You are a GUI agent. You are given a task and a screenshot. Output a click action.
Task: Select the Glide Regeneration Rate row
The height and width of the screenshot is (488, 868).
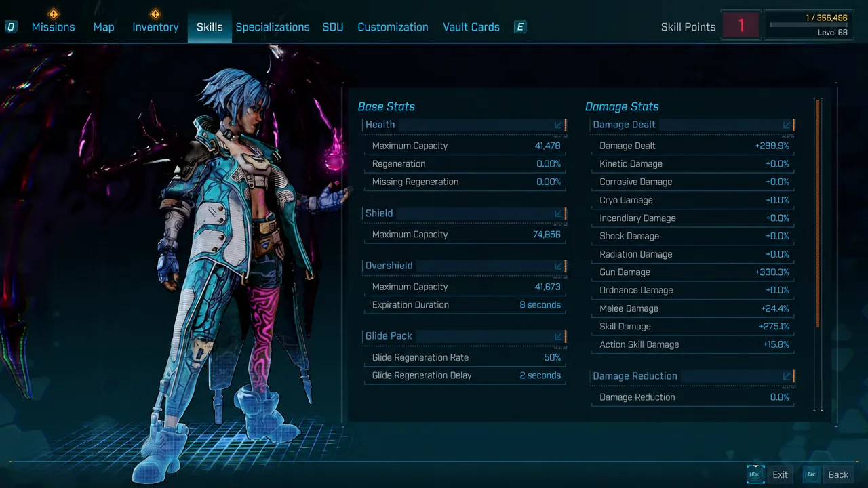click(x=465, y=357)
